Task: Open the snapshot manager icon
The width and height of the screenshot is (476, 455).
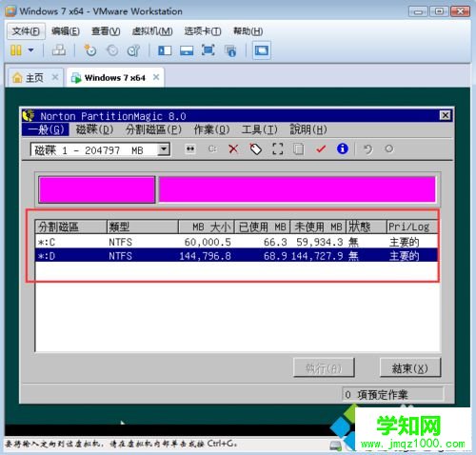Action: (x=133, y=50)
